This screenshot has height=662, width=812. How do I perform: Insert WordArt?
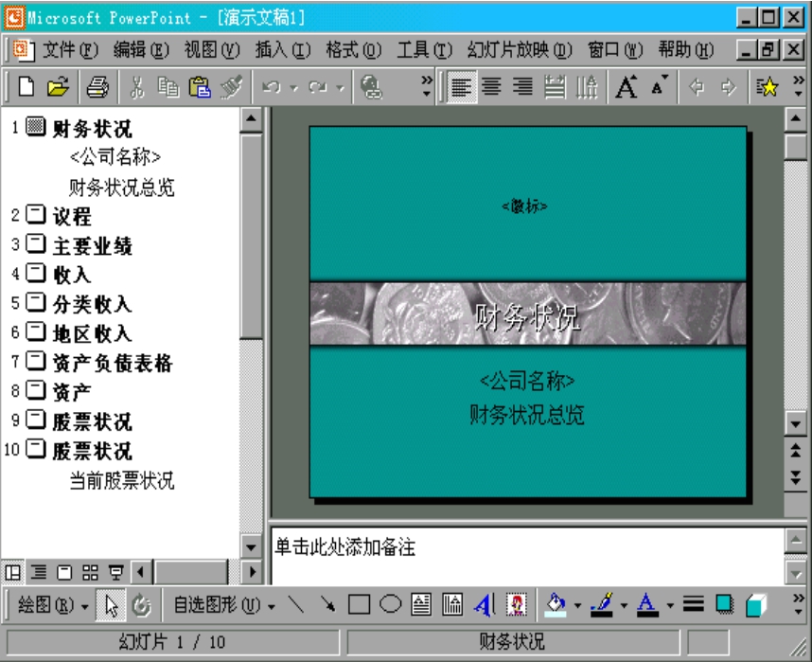(x=485, y=604)
